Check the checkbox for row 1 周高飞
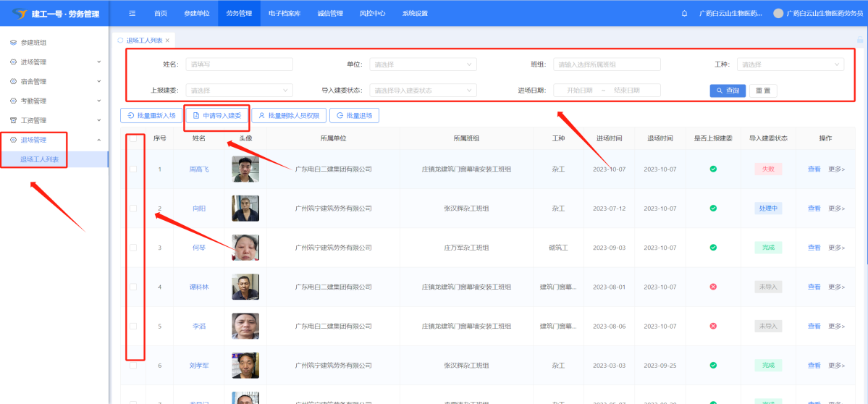The height and width of the screenshot is (404, 868). pos(132,169)
